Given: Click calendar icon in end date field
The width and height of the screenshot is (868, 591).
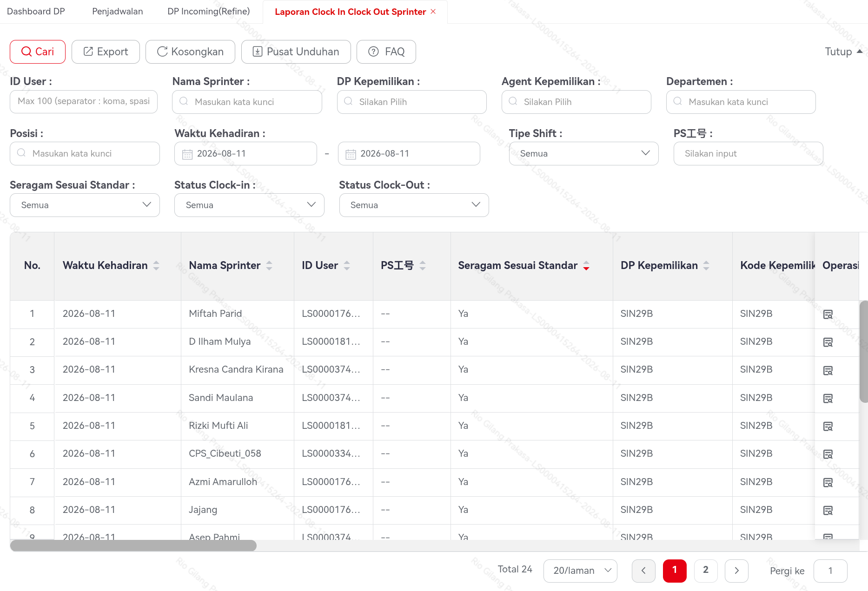Looking at the screenshot, I should tap(351, 154).
